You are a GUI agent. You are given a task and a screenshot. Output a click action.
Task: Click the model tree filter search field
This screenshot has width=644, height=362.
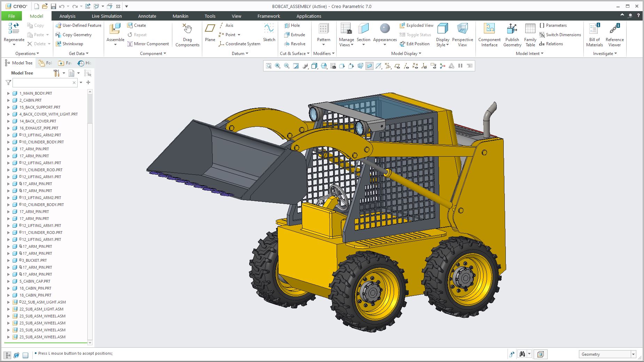point(45,82)
